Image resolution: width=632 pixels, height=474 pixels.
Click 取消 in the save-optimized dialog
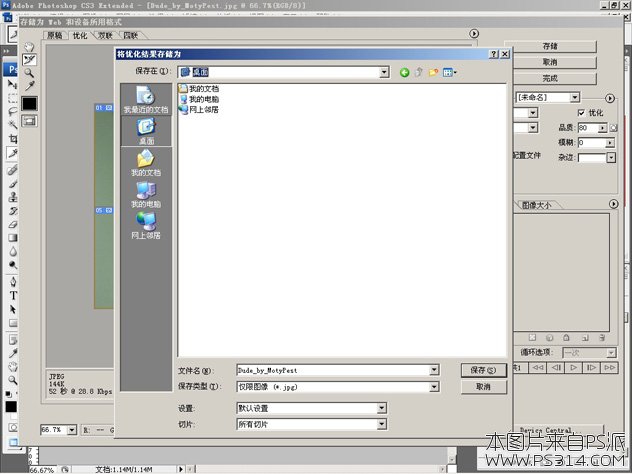coord(483,387)
